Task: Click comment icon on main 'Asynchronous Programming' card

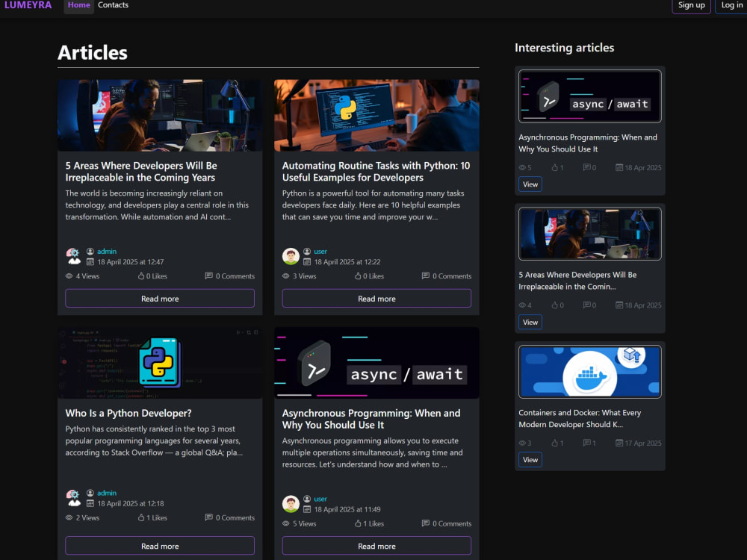Action: pyautogui.click(x=426, y=523)
